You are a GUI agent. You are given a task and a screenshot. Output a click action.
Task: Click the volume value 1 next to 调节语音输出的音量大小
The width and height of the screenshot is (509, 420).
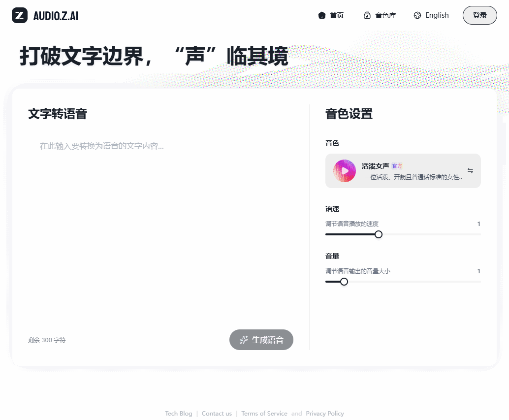pos(479,271)
